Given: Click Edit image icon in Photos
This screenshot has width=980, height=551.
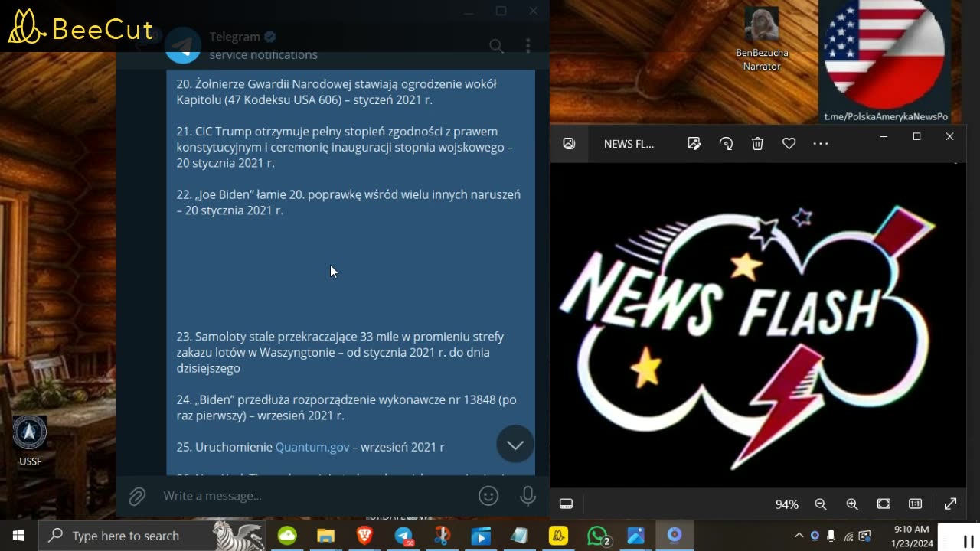Looking at the screenshot, I should 694,143.
